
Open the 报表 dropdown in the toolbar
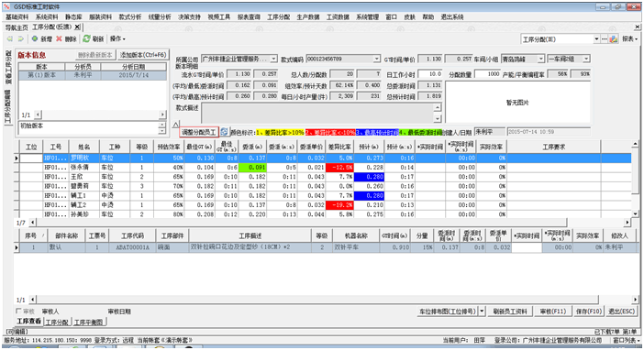[630, 39]
